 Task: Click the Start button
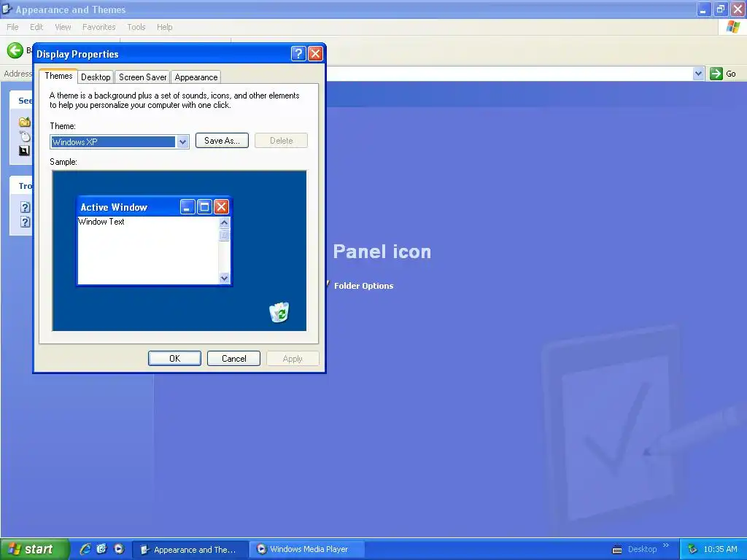coord(35,549)
